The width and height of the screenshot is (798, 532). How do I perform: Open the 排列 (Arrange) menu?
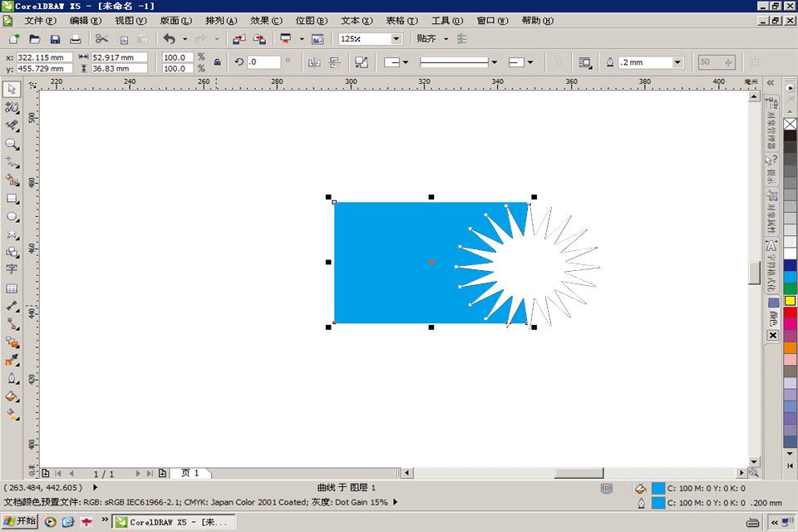[x=221, y=20]
